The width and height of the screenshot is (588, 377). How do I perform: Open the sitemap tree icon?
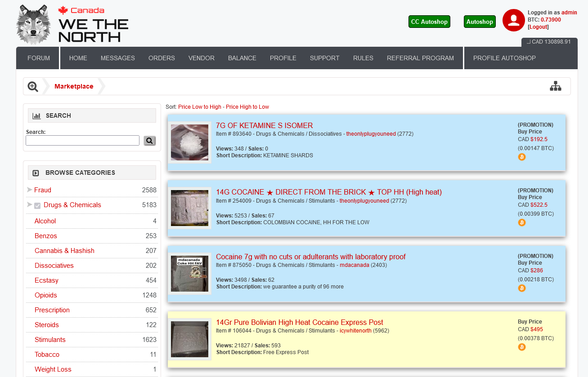point(556,86)
